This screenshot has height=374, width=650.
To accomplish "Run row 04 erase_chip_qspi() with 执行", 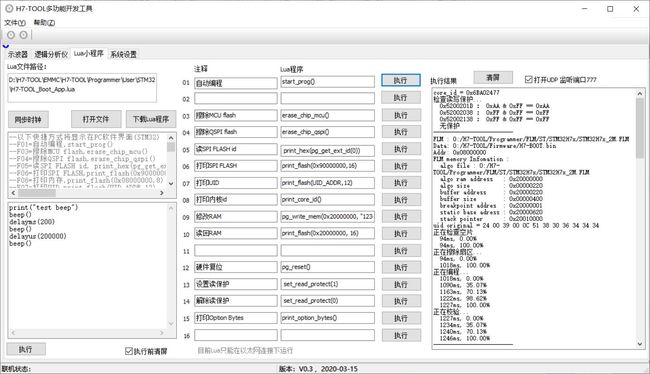I will (x=401, y=132).
